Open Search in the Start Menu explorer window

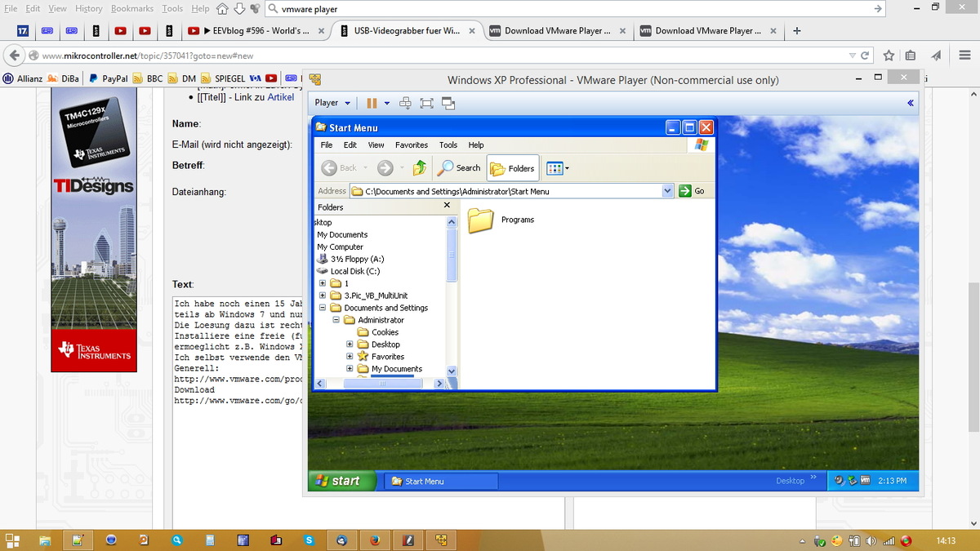(460, 168)
